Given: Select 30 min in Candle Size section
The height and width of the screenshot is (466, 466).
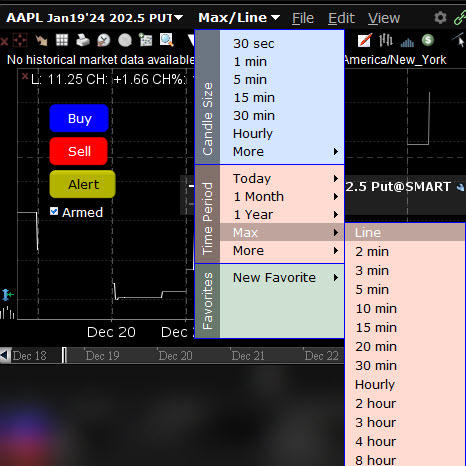Looking at the screenshot, I should [282, 116].
